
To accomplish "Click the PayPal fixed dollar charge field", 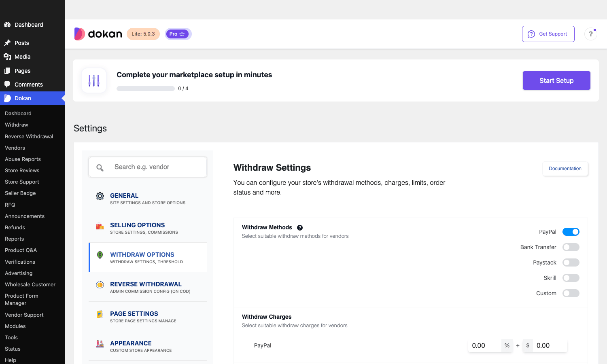I will tap(550, 345).
